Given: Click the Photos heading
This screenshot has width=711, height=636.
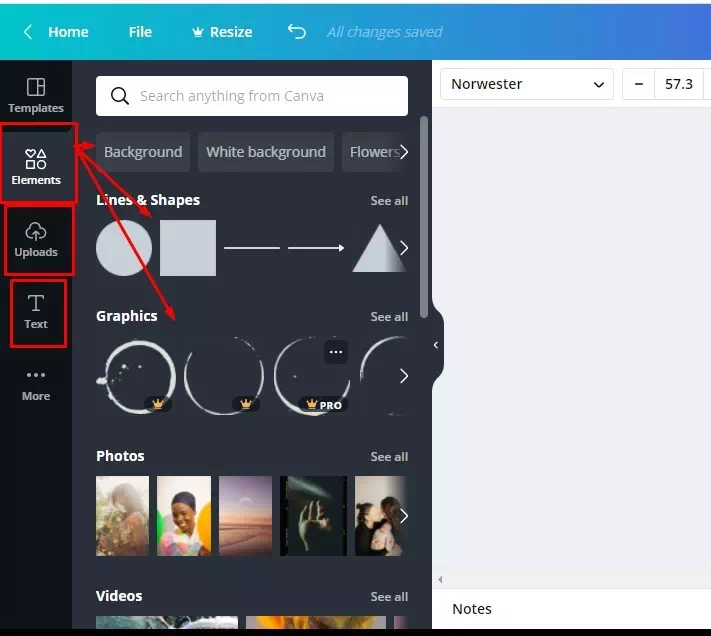Looking at the screenshot, I should (x=120, y=456).
